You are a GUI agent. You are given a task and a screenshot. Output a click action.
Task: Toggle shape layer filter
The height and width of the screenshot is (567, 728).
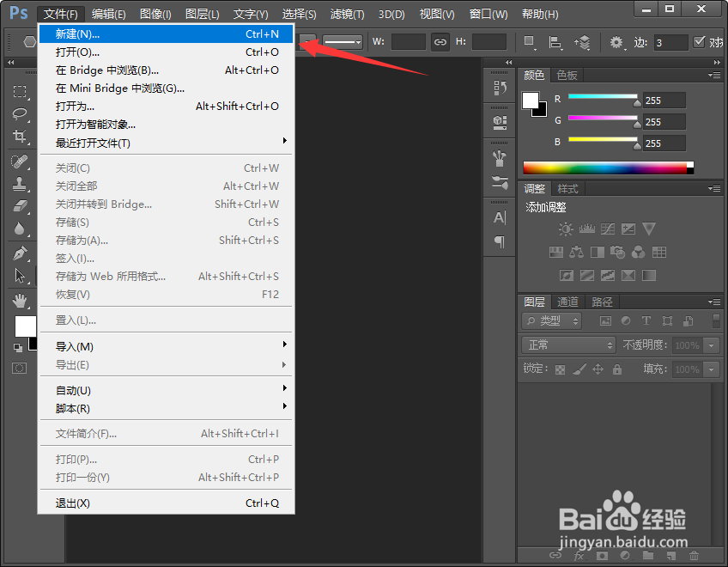[x=667, y=320]
